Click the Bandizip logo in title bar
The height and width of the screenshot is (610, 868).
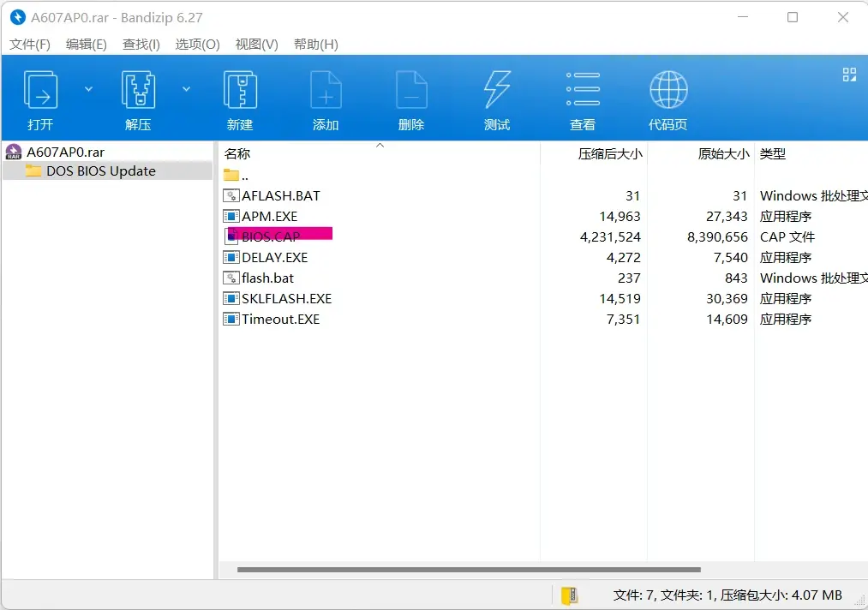coord(18,18)
